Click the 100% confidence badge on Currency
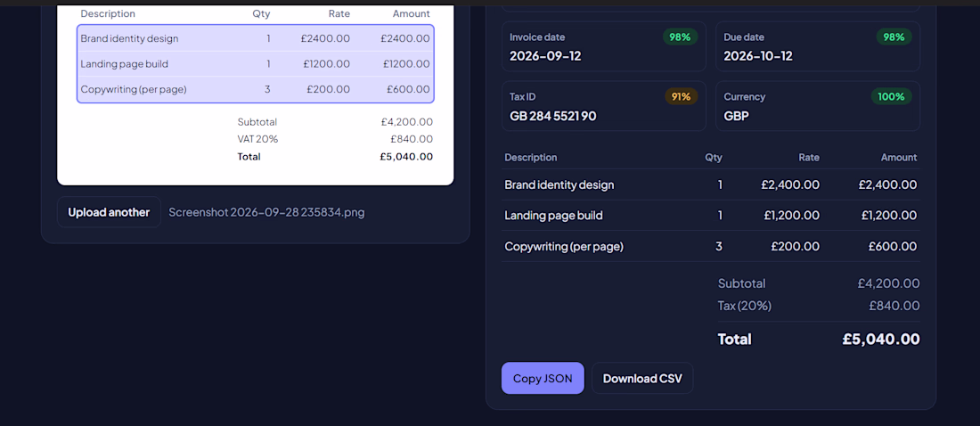The width and height of the screenshot is (980, 426). (891, 96)
